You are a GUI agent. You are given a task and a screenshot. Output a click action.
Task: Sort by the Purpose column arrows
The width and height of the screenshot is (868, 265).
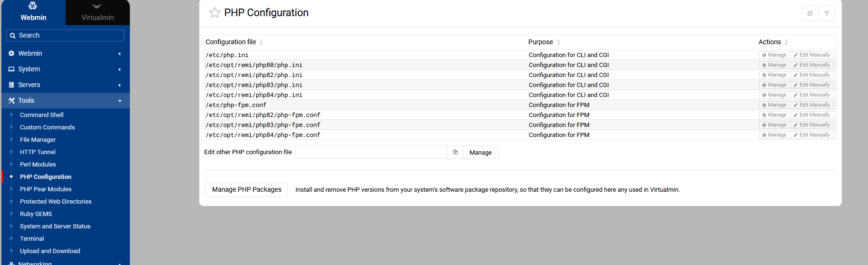click(x=558, y=42)
